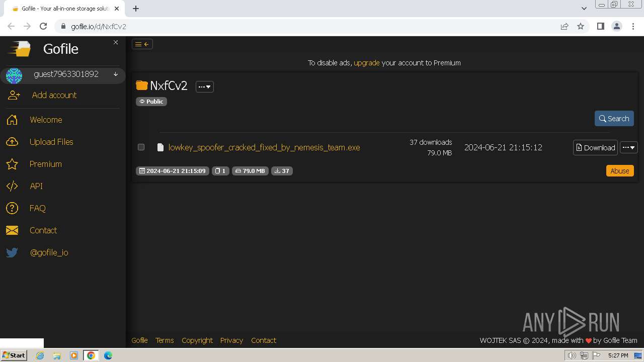Go to the Welcome page
Screen dimensions: 644x362
pyautogui.click(x=46, y=120)
